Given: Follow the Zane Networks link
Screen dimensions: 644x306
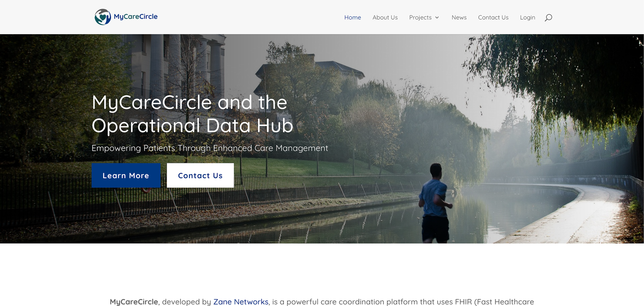Looking at the screenshot, I should click(x=241, y=302).
